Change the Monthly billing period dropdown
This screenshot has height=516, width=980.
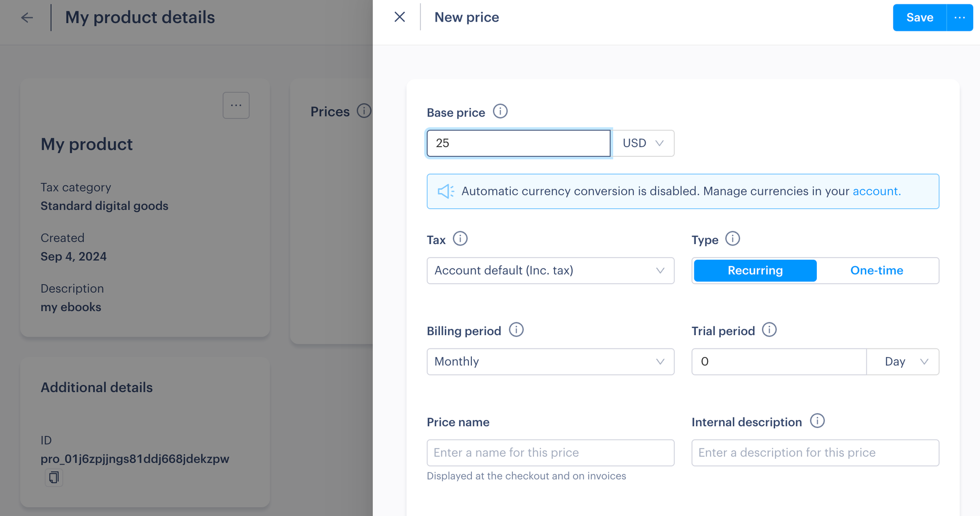point(550,362)
